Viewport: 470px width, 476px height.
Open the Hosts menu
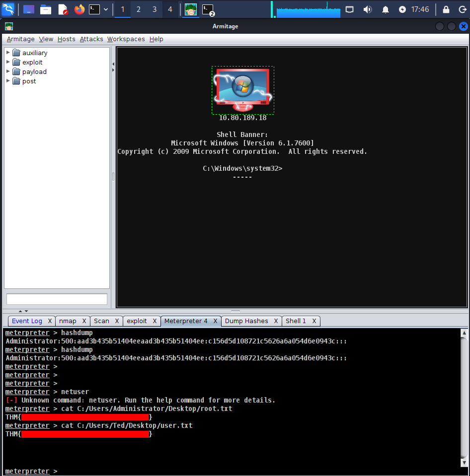click(x=66, y=39)
